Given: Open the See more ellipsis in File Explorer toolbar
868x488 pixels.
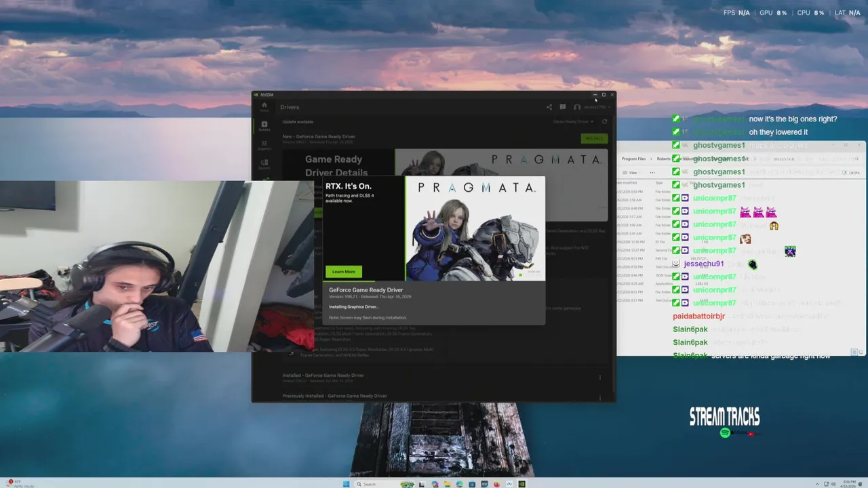Looking at the screenshot, I should (x=652, y=172).
